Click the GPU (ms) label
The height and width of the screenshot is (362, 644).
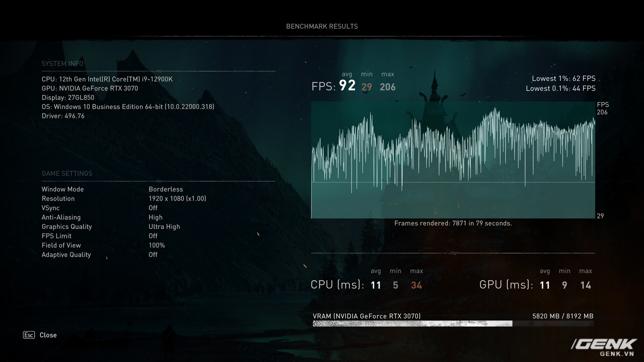click(506, 285)
